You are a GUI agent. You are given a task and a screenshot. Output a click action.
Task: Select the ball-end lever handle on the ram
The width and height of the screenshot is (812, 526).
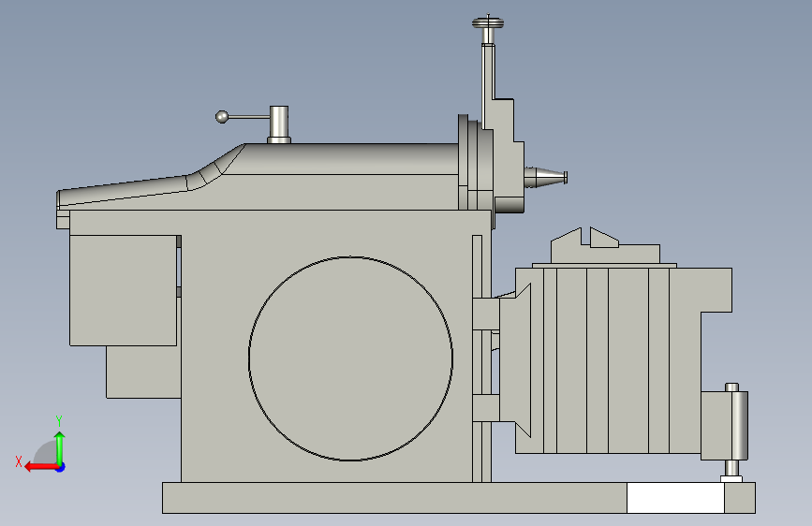click(x=244, y=117)
